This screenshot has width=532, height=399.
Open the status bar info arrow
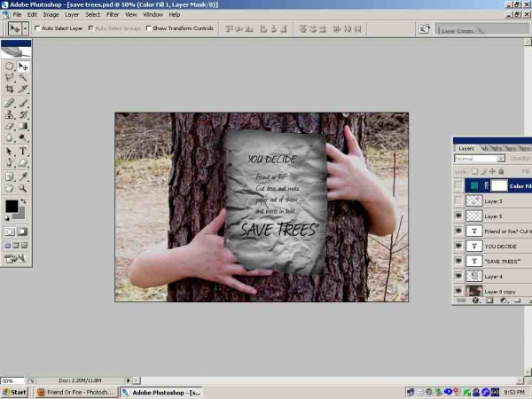(129, 380)
